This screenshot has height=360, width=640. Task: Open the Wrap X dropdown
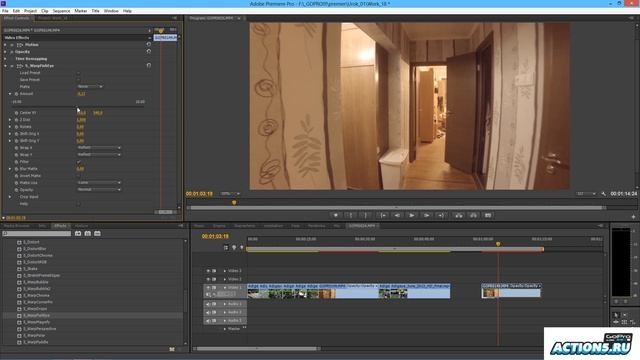(99, 148)
